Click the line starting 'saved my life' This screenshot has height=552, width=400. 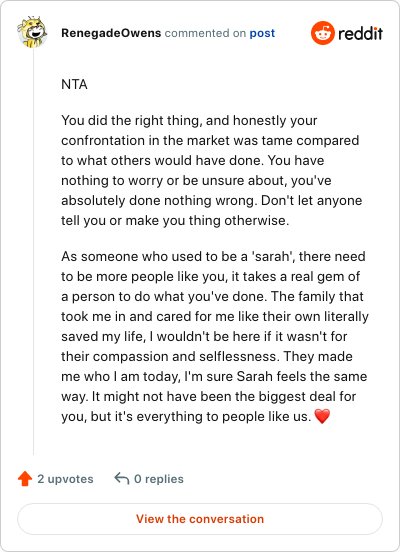[204, 336]
